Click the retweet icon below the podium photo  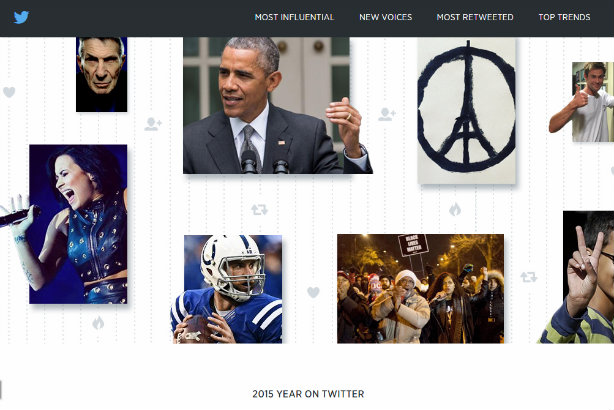(x=260, y=210)
